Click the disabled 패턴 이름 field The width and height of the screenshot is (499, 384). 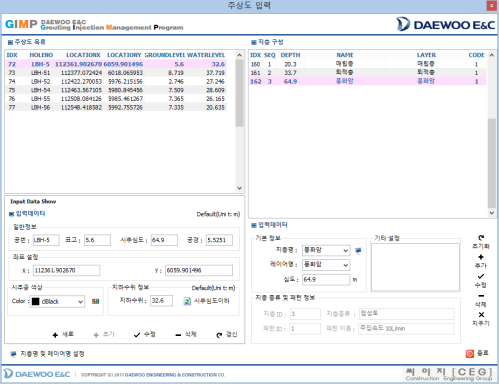[406, 329]
